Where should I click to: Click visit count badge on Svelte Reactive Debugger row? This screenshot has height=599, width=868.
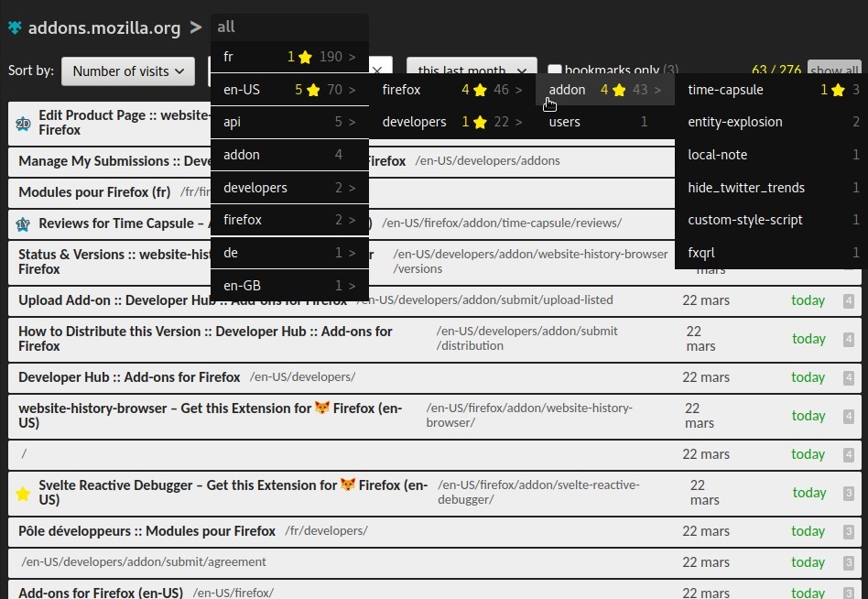click(849, 494)
